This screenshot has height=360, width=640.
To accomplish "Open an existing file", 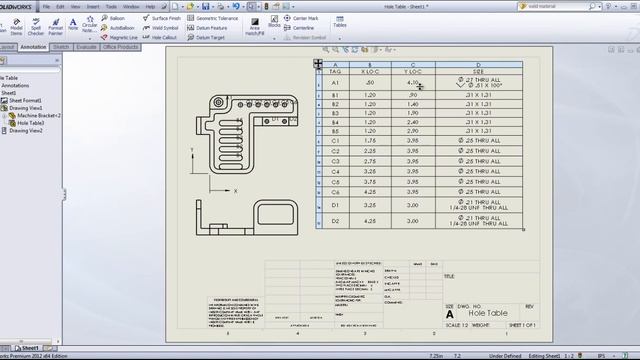I will [190, 7].
